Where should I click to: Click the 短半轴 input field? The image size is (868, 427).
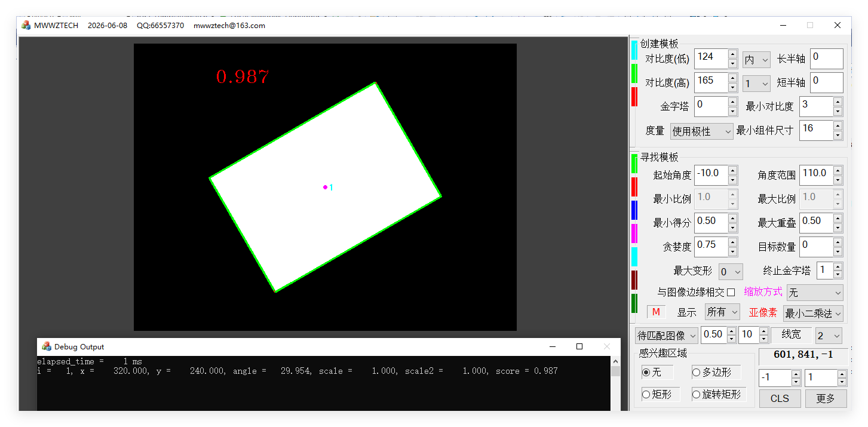tap(826, 82)
